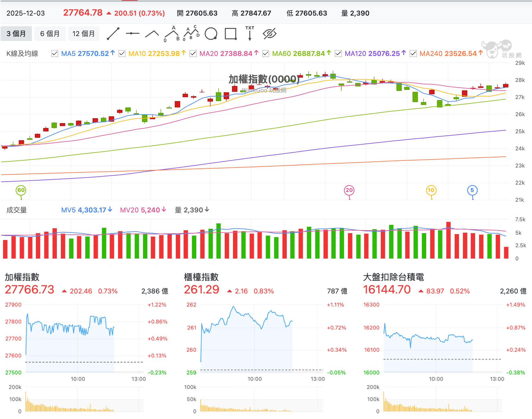Select the rectangle drawing tool
Screen dimensions: 532x419
[x=231, y=34]
